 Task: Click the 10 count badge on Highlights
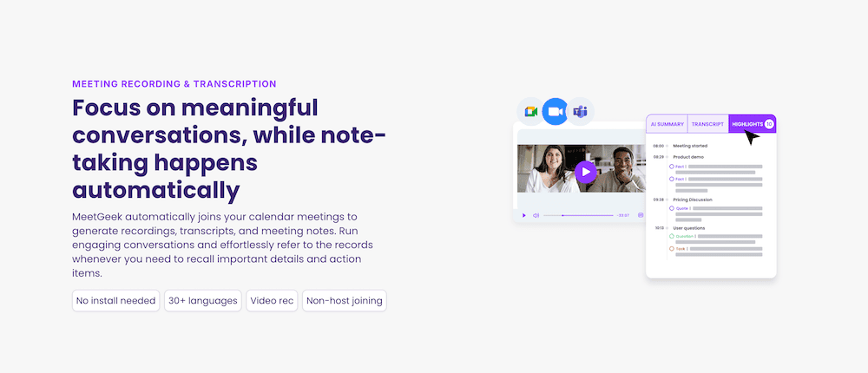click(769, 124)
